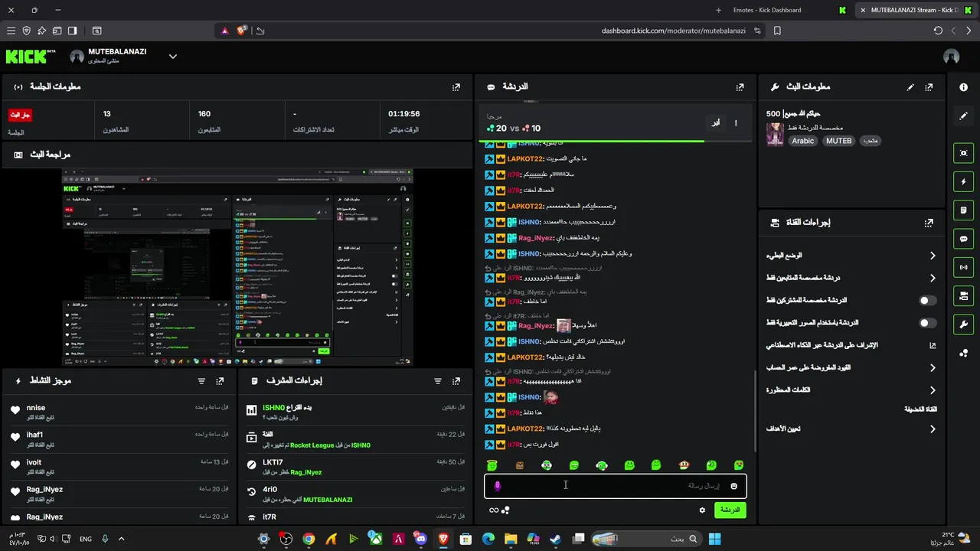
Task: Open the info icon in right sidebar
Action: click(x=963, y=87)
